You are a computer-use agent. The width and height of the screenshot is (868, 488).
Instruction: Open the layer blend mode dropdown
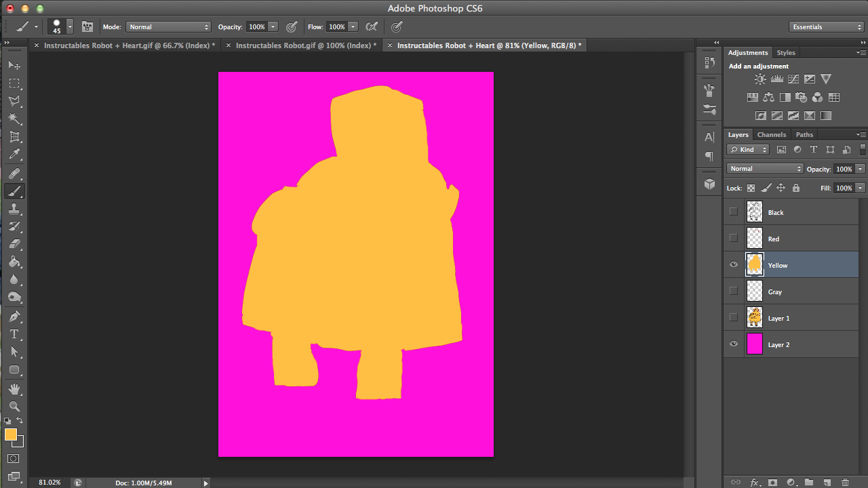(x=765, y=169)
